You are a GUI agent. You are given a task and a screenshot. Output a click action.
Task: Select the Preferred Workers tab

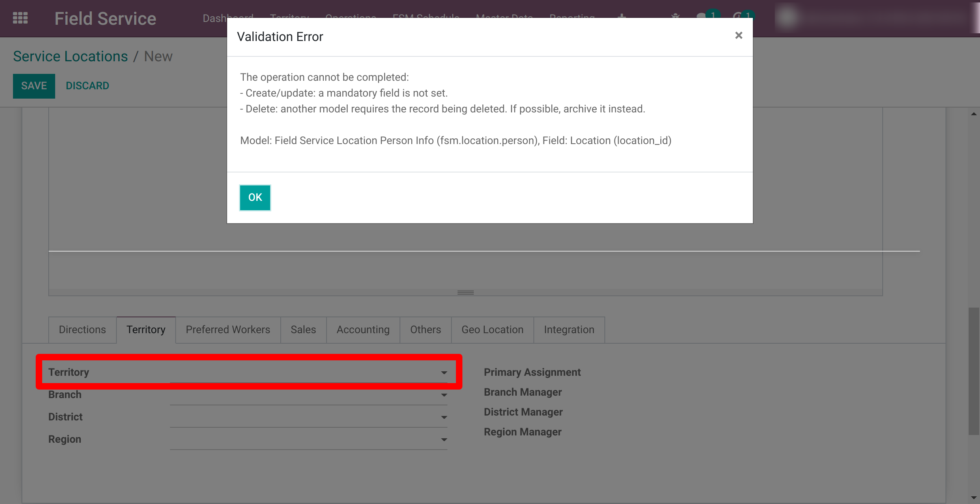(228, 330)
